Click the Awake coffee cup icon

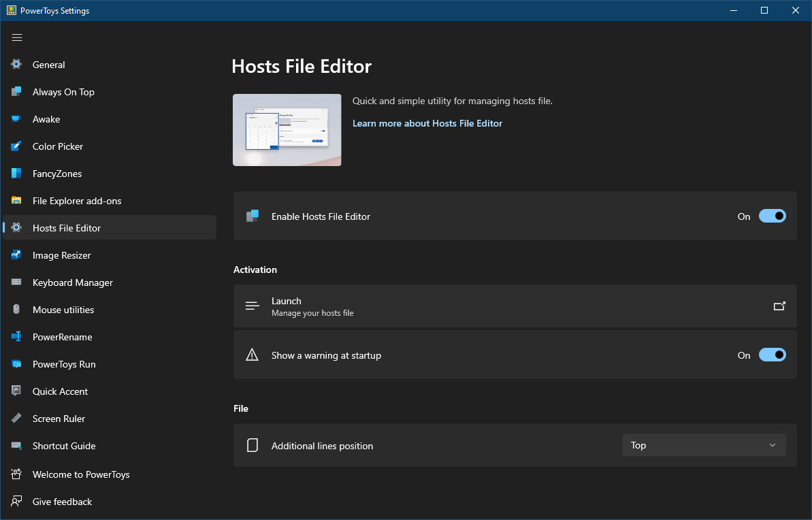pos(17,119)
